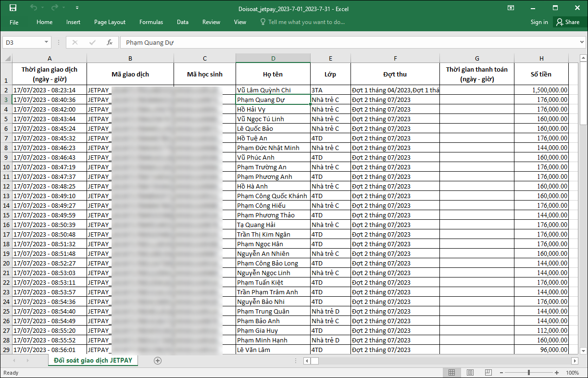Switch to Page Break Preview view icon
588x378 pixels.
point(488,373)
